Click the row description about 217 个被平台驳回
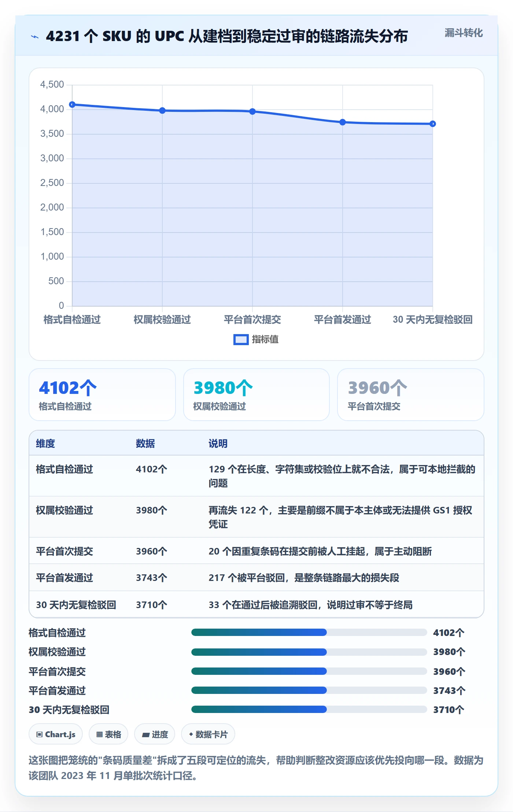Image resolution: width=513 pixels, height=812 pixels. coord(304,578)
